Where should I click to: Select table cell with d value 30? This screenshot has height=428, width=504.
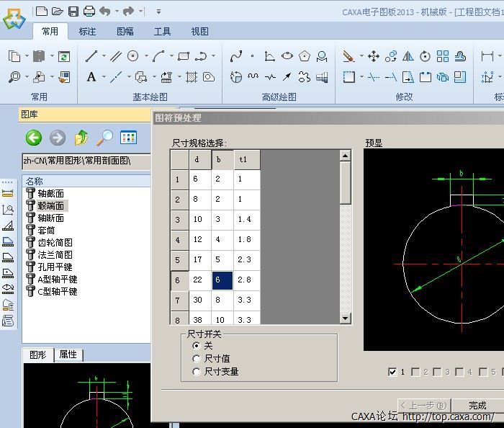pyautogui.click(x=199, y=299)
